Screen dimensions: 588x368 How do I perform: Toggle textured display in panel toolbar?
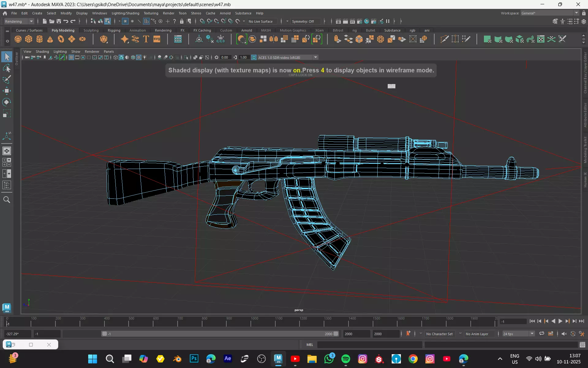(x=139, y=57)
